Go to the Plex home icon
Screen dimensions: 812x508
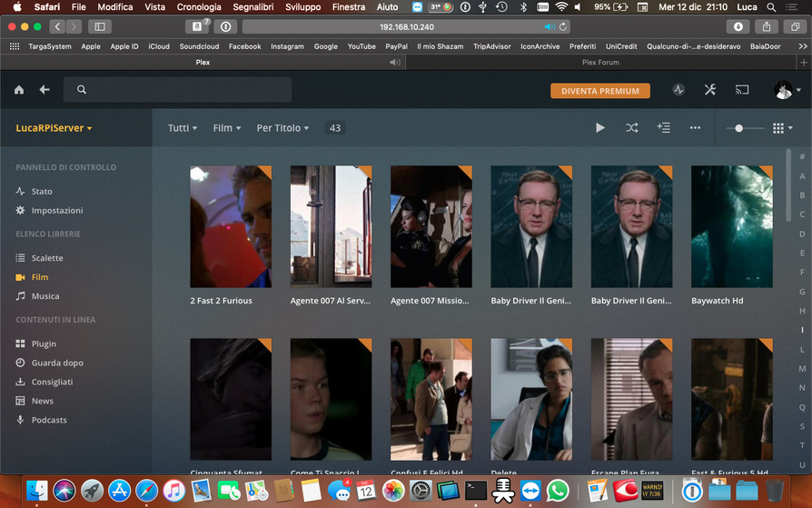[19, 90]
